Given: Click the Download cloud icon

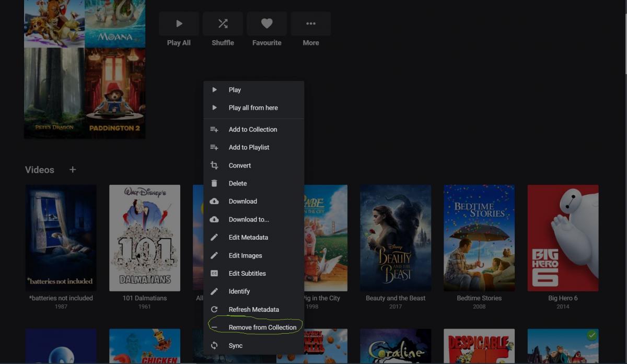Looking at the screenshot, I should click(x=214, y=202).
